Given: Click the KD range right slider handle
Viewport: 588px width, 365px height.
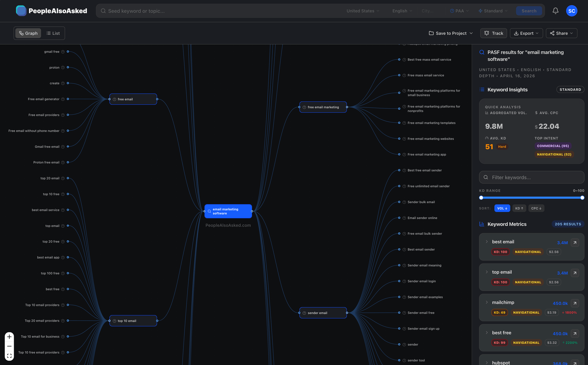Looking at the screenshot, I should pyautogui.click(x=582, y=198).
